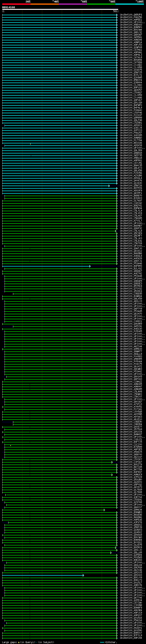Click the cyan ~100% identity legend bar
This screenshot has width=146, height=644.
130,4
